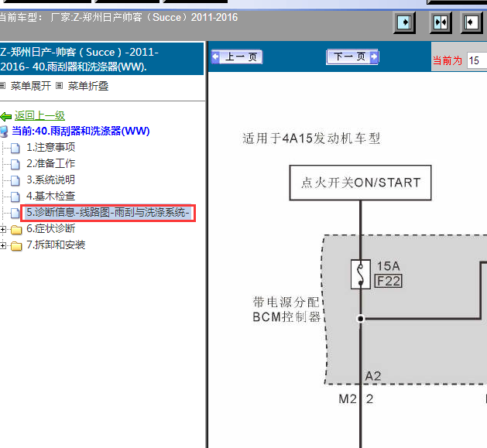This screenshot has height=448, width=487.
Task: Click the 带电源分配 BCM控制器 label
Action: (286, 309)
